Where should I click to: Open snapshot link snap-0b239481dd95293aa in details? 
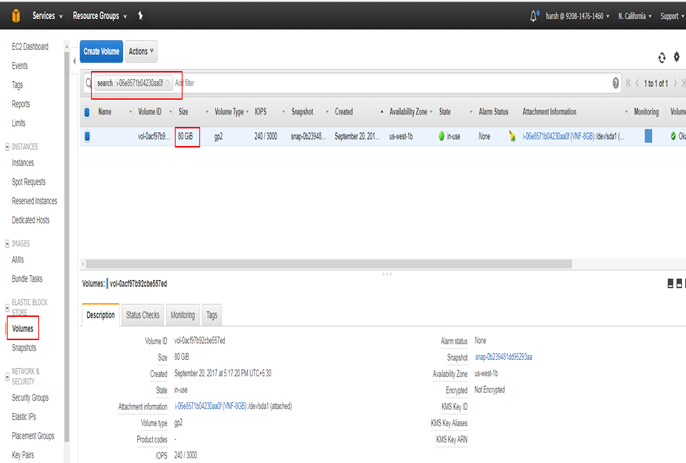point(504,357)
